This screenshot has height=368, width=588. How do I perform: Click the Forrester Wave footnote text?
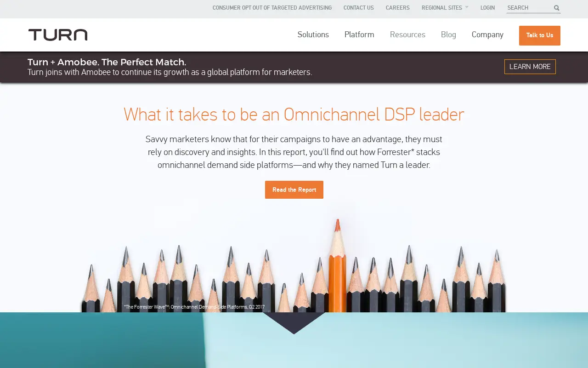click(x=194, y=307)
